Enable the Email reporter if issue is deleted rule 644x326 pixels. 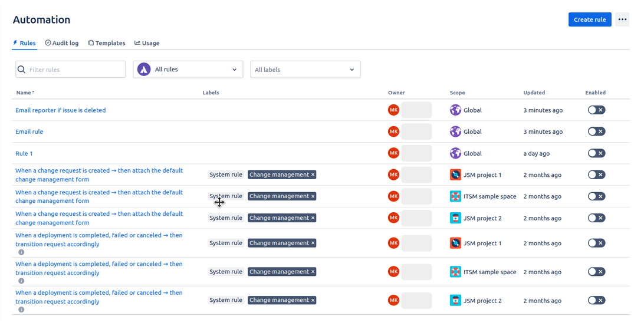pyautogui.click(x=596, y=110)
